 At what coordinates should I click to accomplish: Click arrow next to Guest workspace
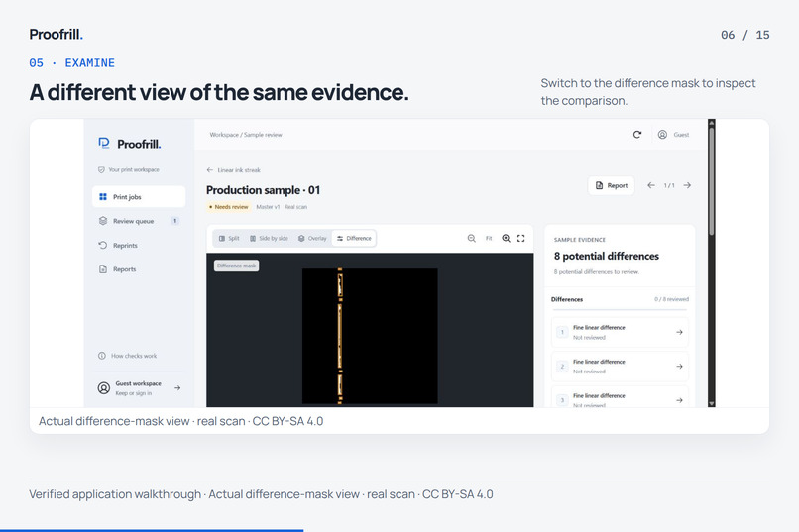tap(177, 388)
